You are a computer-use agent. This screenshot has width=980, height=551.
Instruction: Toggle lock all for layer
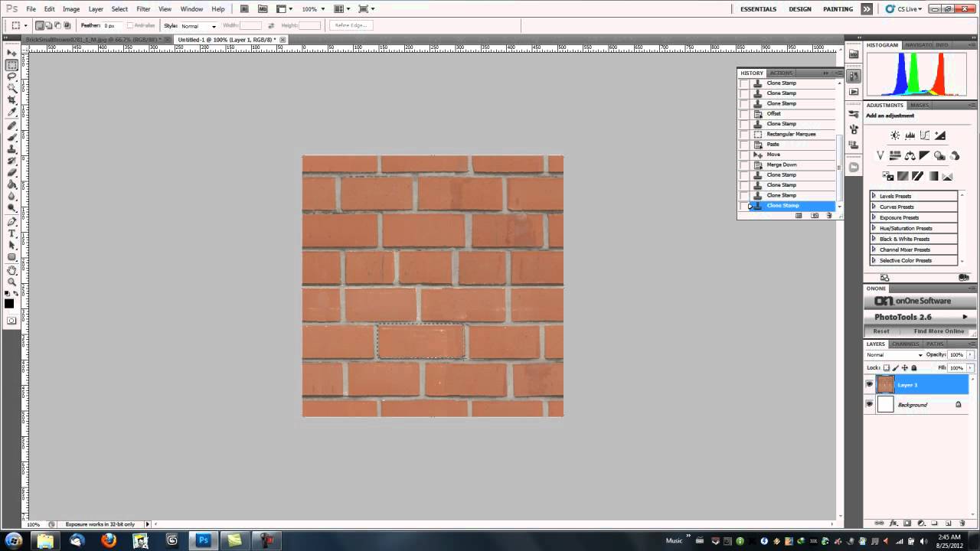tap(913, 367)
